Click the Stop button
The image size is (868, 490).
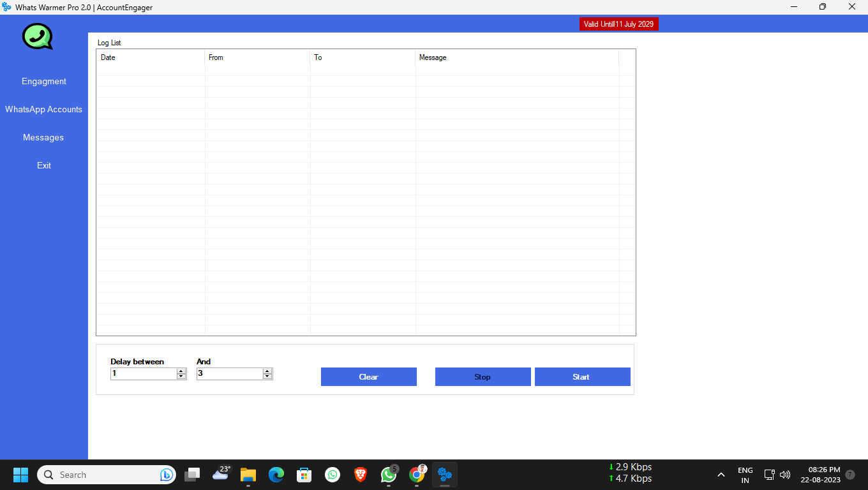(483, 376)
